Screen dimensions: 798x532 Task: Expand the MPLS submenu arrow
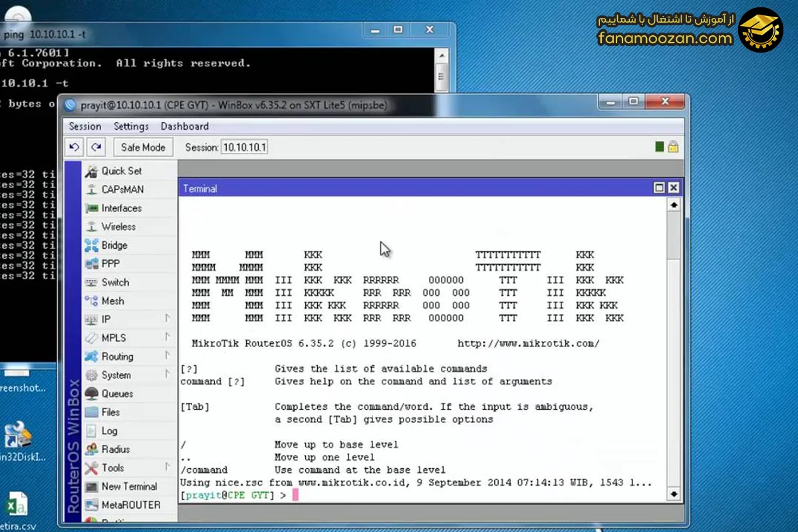(168, 338)
